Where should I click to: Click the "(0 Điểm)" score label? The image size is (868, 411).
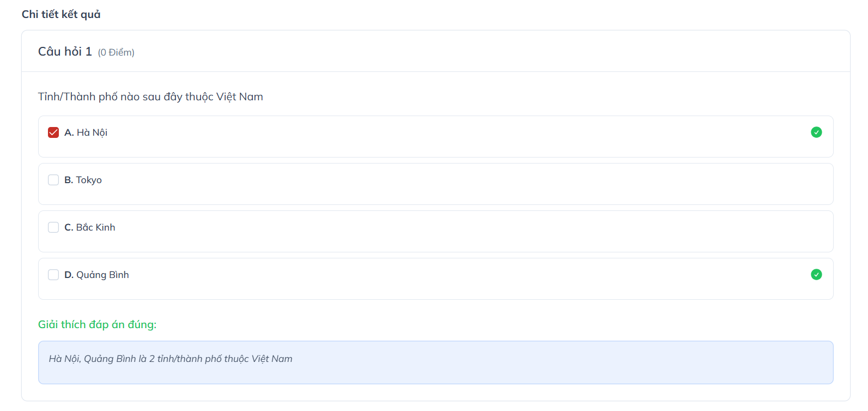click(x=116, y=52)
